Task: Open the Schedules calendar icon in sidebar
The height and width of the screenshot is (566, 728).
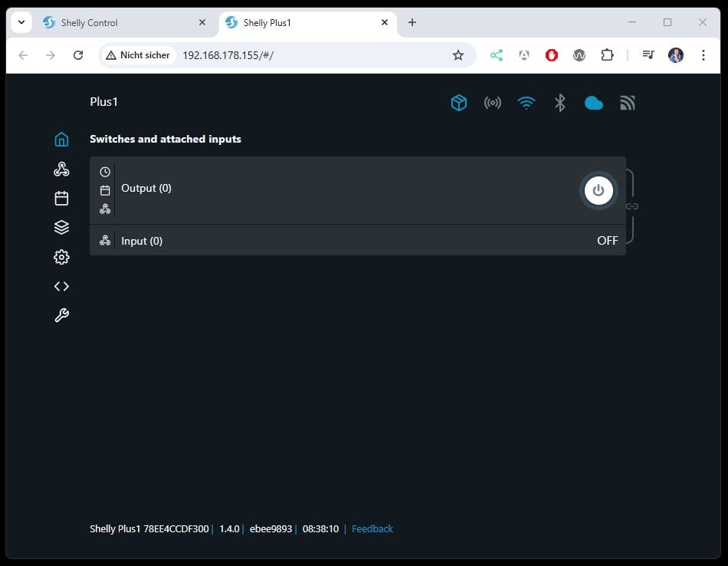Action: 61,198
